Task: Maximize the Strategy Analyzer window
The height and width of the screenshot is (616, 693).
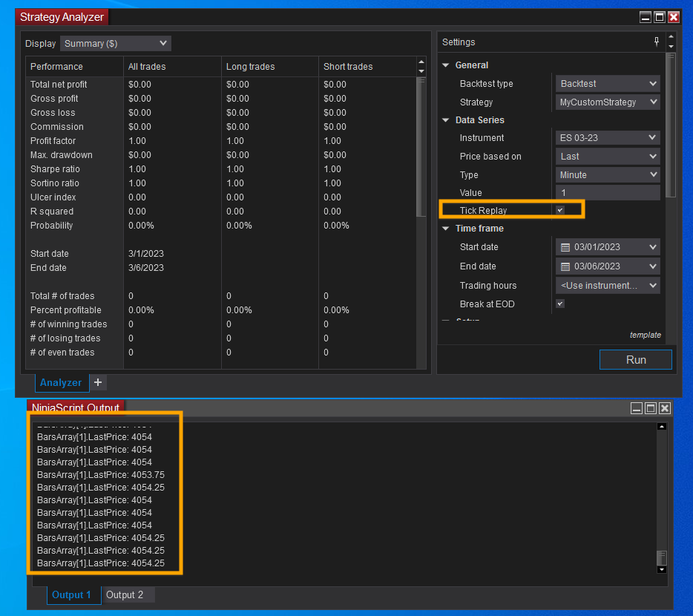Action: pos(659,17)
